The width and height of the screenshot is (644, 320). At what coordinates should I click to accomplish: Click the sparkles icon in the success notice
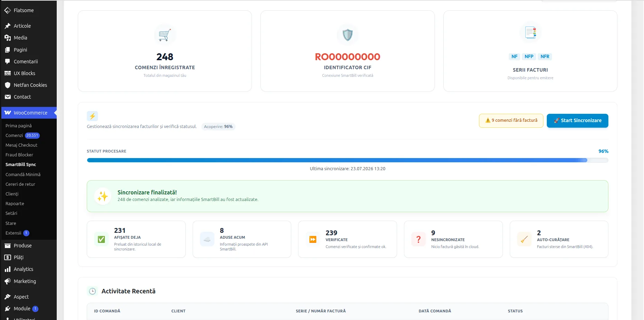(103, 196)
